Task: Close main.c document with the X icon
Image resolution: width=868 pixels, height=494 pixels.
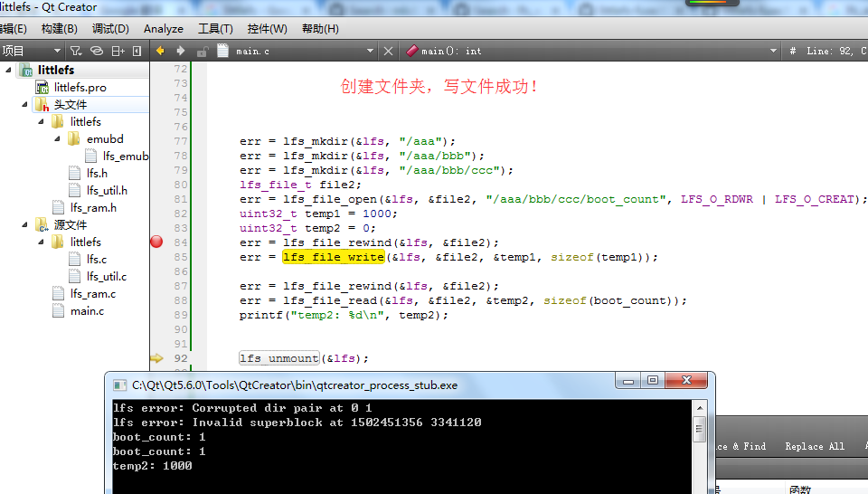Action: tap(388, 51)
